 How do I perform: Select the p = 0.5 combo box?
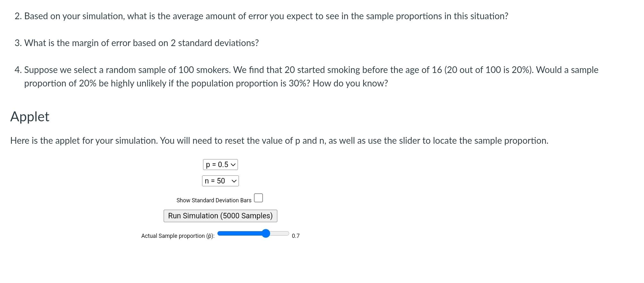pyautogui.click(x=220, y=165)
